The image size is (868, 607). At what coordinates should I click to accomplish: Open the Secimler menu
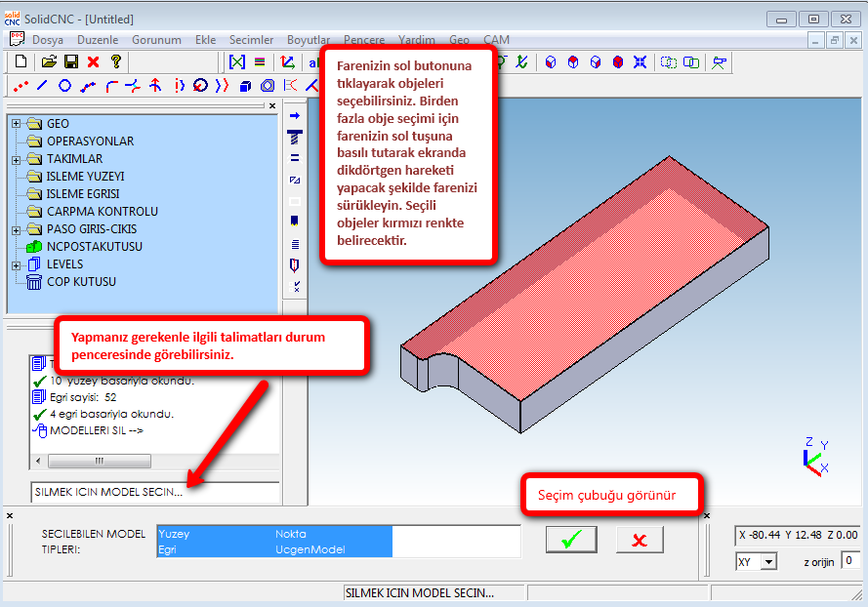(x=251, y=40)
